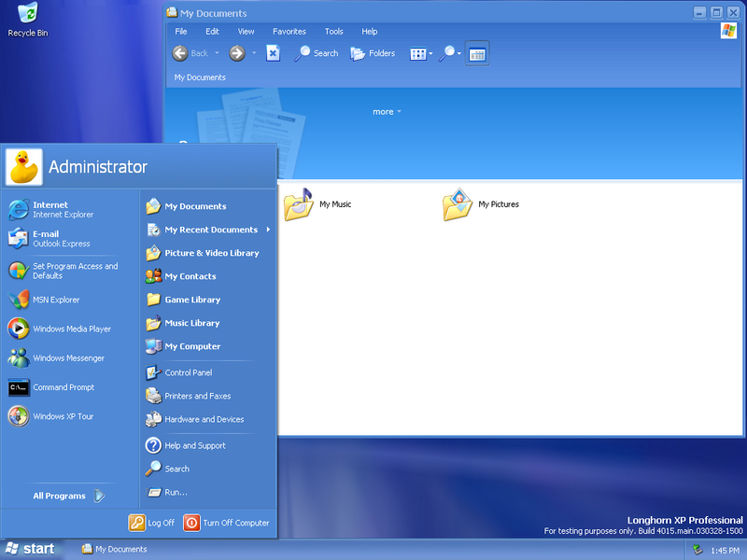Toggle the Folders pane in the toolbar
Viewport: 747px width, 560px height.
pyautogui.click(x=373, y=53)
